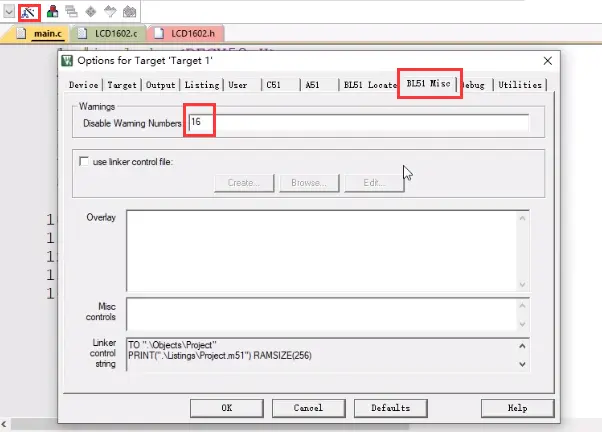The width and height of the screenshot is (602, 432).
Task: Open Options for Target wand icon
Action: tap(29, 13)
